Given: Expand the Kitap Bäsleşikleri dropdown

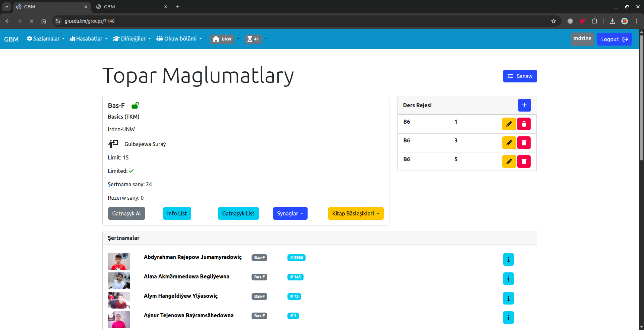Looking at the screenshot, I should coord(356,213).
